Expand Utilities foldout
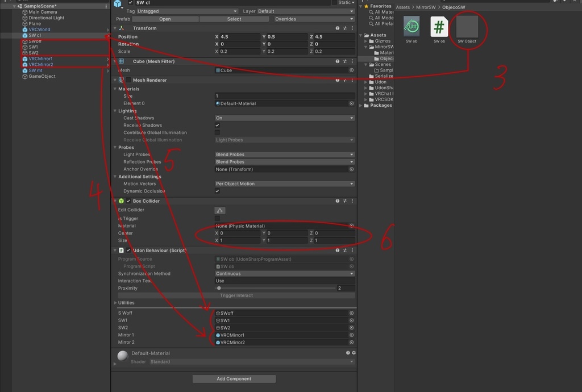Image resolution: width=582 pixels, height=392 pixels. [x=115, y=303]
